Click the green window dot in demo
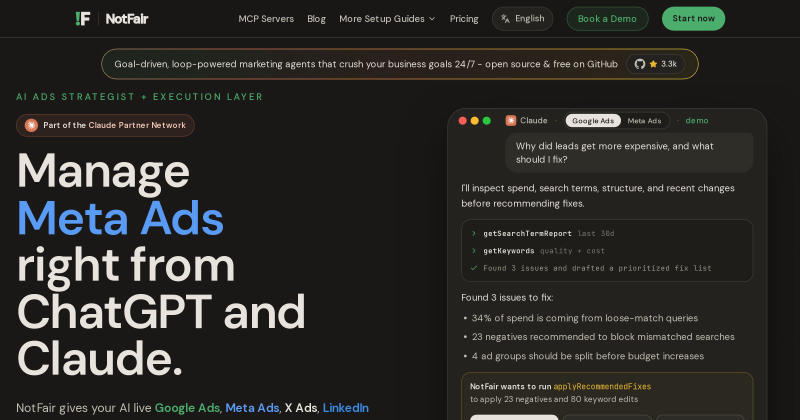Viewport: 800px width, 420px height. (487, 121)
